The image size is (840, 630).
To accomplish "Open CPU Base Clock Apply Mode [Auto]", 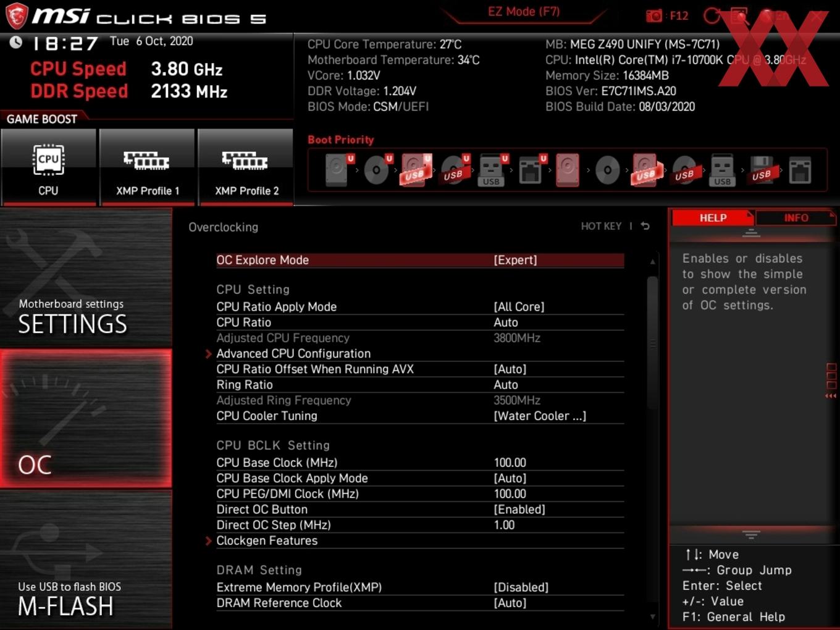I will tap(420, 479).
